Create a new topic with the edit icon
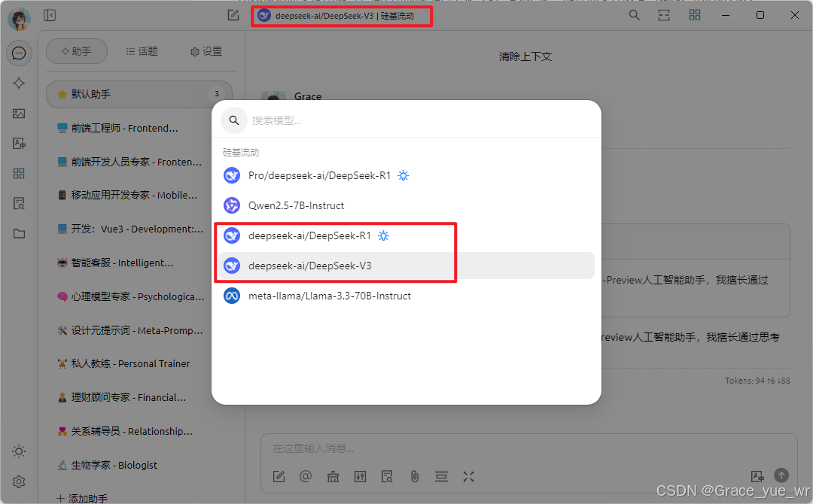Screen dimensions: 813x504 pyautogui.click(x=233, y=16)
